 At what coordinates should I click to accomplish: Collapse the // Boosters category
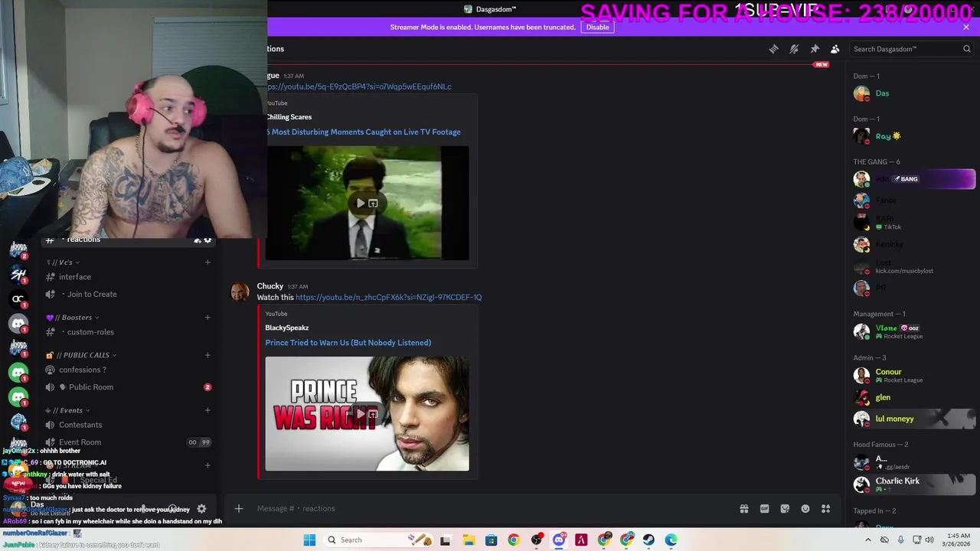pyautogui.click(x=73, y=317)
